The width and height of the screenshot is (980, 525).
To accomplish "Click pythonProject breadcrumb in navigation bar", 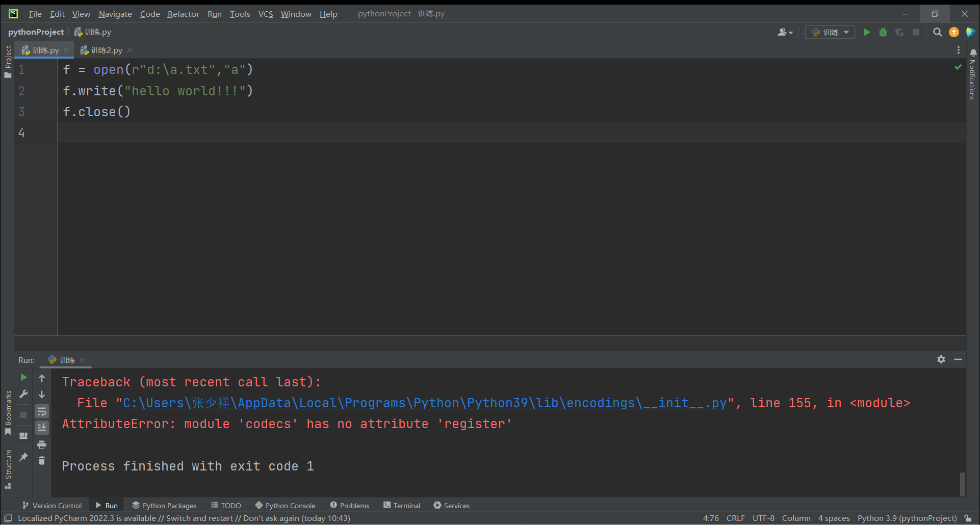I will pos(36,32).
